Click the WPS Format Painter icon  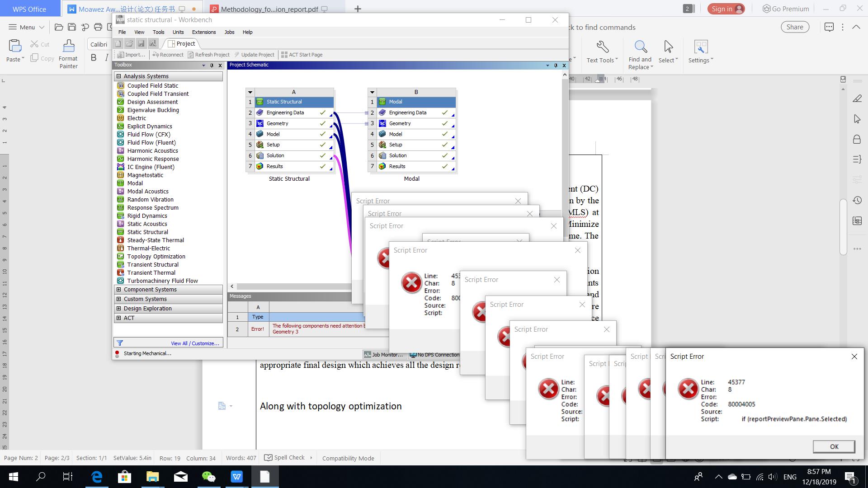click(x=69, y=46)
